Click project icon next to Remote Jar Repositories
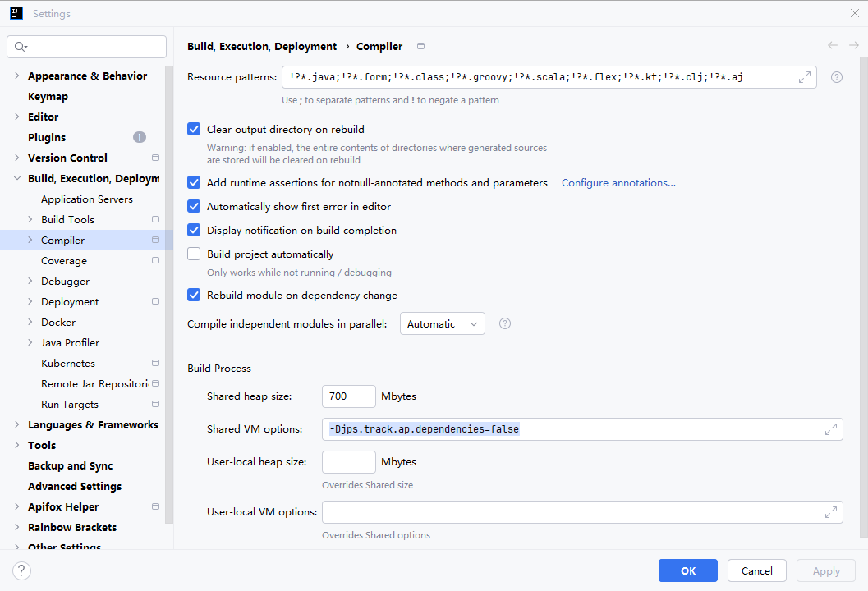 click(x=155, y=383)
